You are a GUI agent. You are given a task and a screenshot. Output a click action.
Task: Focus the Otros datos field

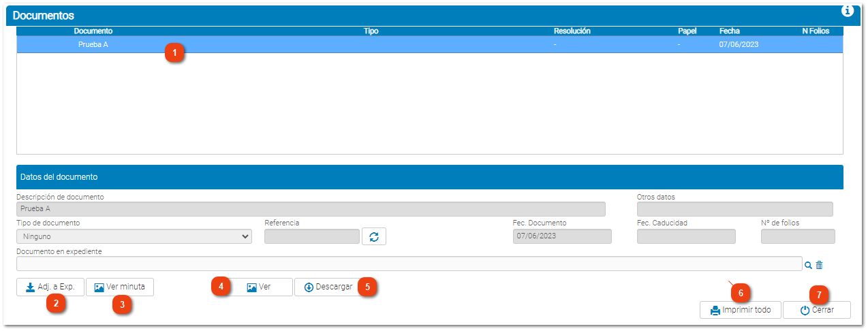click(735, 209)
